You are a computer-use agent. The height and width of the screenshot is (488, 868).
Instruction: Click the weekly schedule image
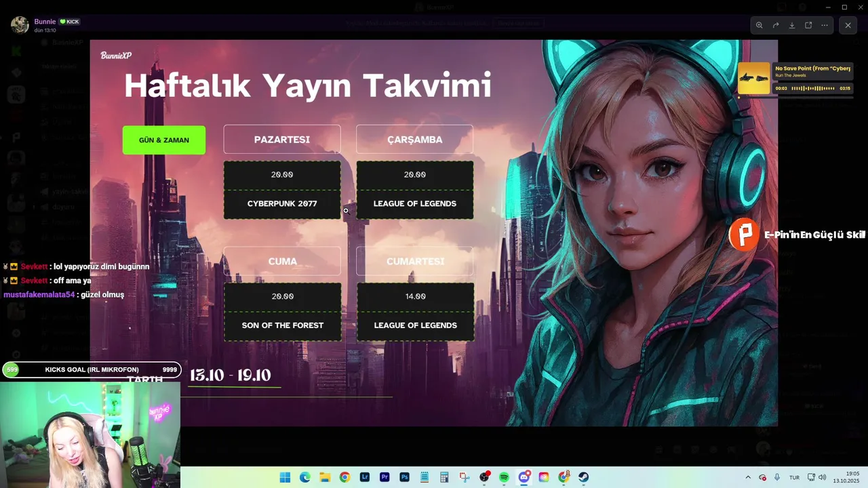click(434, 232)
